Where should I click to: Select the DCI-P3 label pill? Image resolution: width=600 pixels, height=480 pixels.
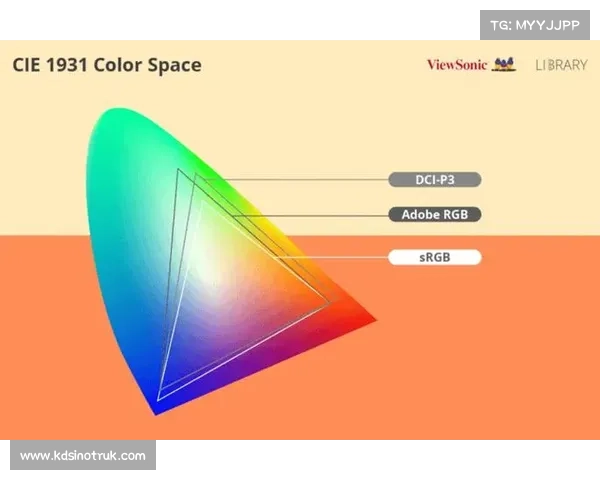[x=435, y=180]
